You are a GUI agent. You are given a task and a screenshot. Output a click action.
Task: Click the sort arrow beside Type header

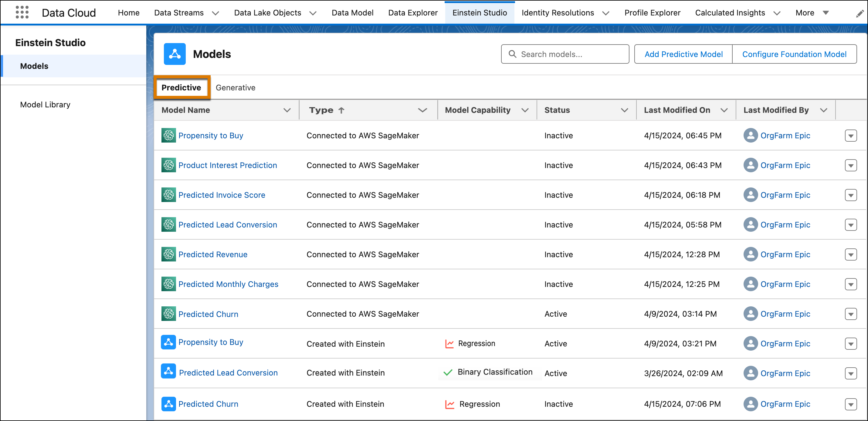[x=341, y=110]
